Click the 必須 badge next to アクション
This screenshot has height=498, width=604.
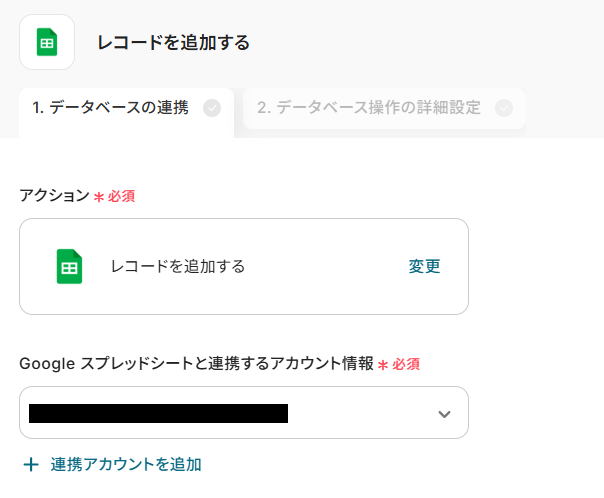tap(121, 196)
